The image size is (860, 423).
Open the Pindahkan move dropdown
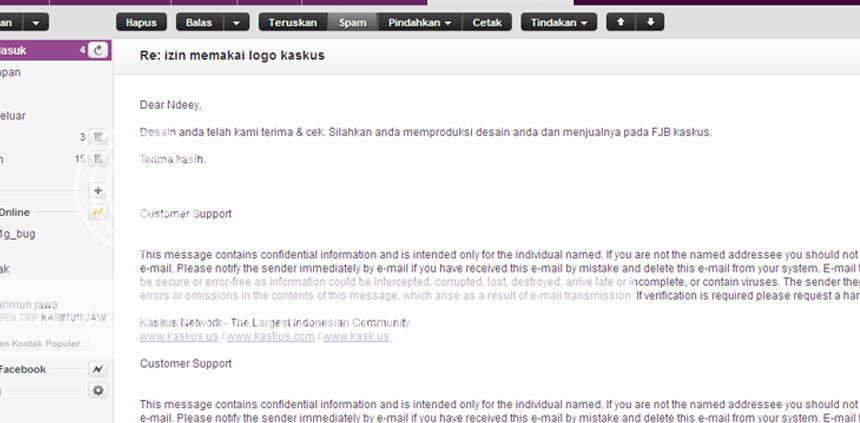tap(420, 22)
